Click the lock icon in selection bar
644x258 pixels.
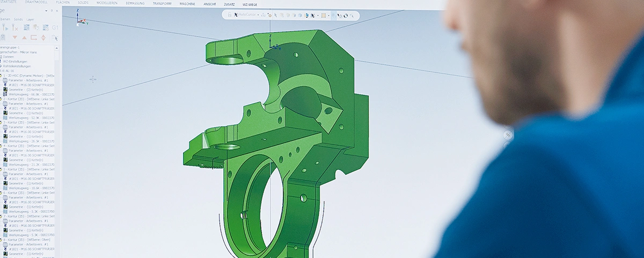click(x=230, y=15)
